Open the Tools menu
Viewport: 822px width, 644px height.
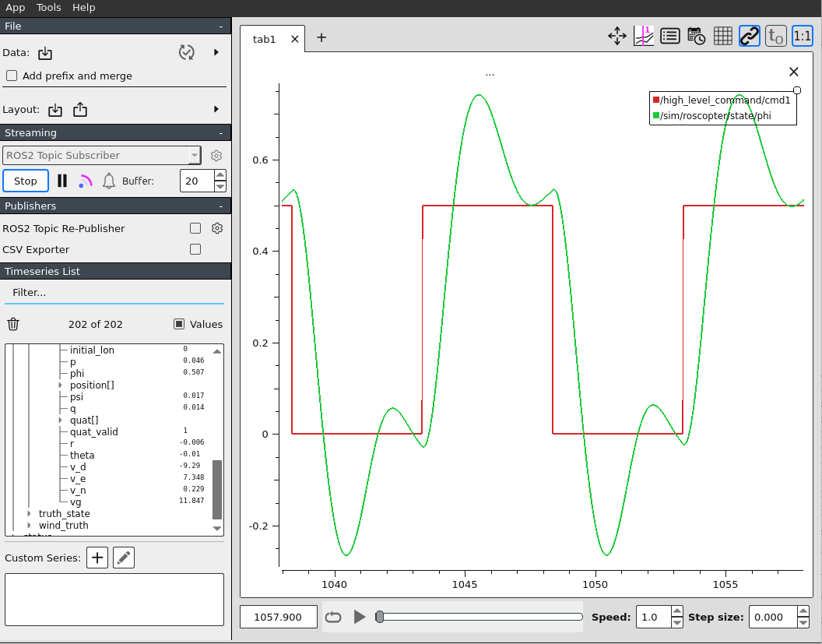(x=48, y=7)
